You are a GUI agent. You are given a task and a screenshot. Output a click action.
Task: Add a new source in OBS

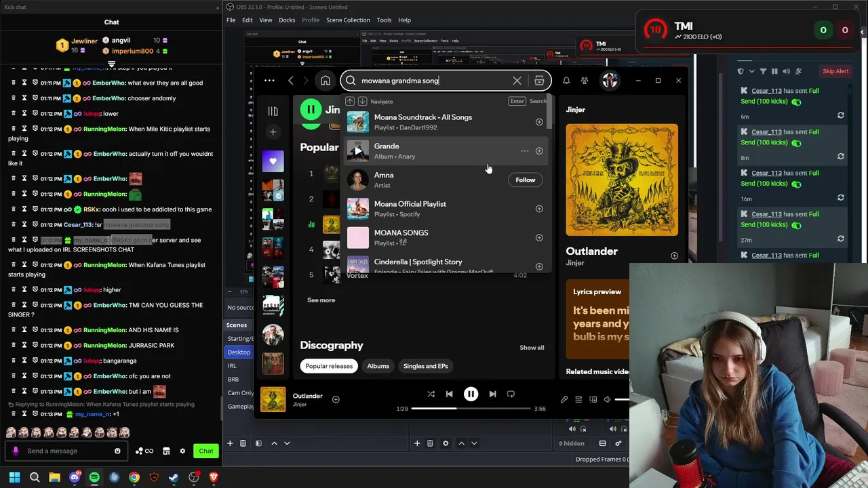[417, 443]
